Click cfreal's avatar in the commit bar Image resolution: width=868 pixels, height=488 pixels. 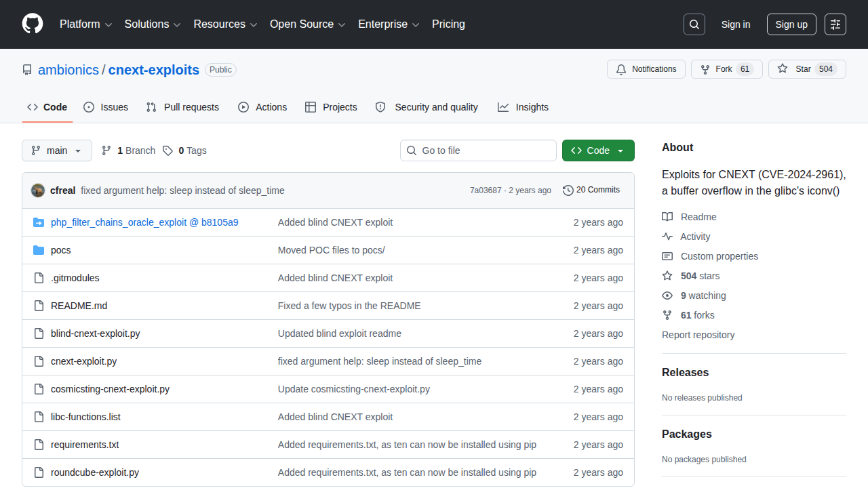coord(38,190)
